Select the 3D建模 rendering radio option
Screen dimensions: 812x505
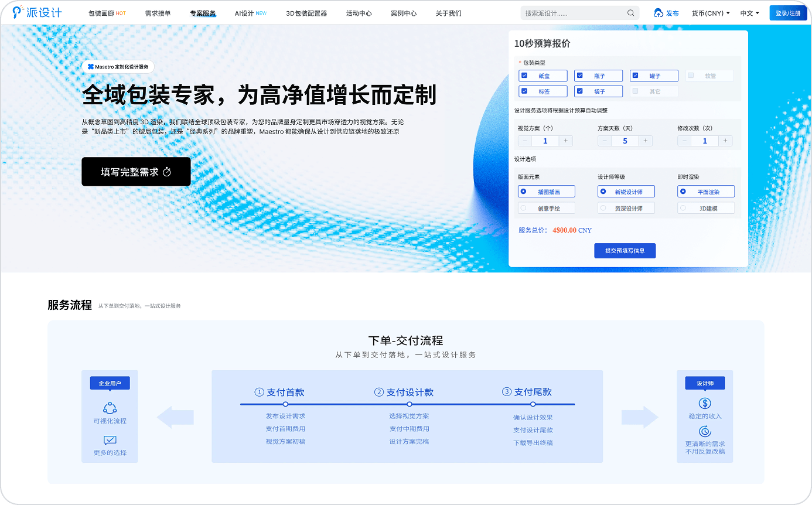tap(683, 208)
